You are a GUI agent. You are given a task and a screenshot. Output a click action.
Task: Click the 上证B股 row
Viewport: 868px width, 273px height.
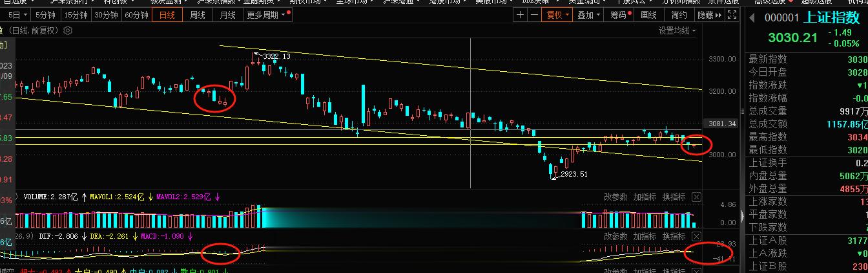pos(807,267)
